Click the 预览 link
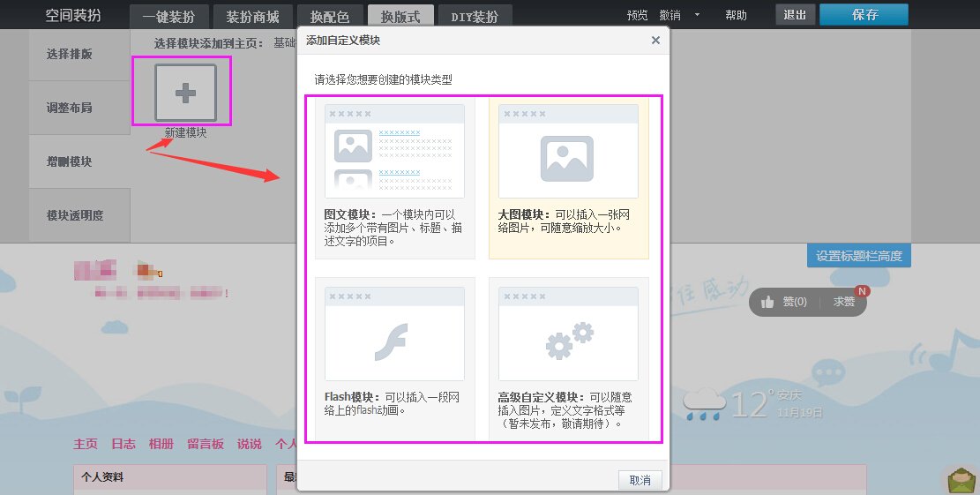The height and width of the screenshot is (495, 980). [638, 15]
